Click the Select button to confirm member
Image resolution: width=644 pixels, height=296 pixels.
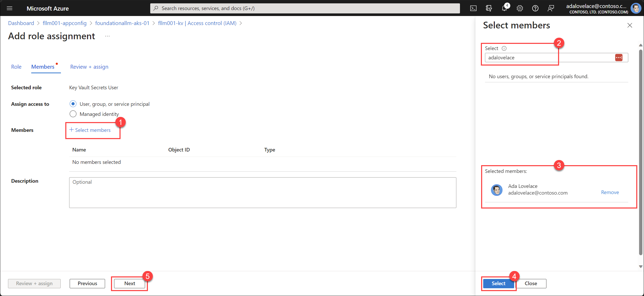click(498, 283)
